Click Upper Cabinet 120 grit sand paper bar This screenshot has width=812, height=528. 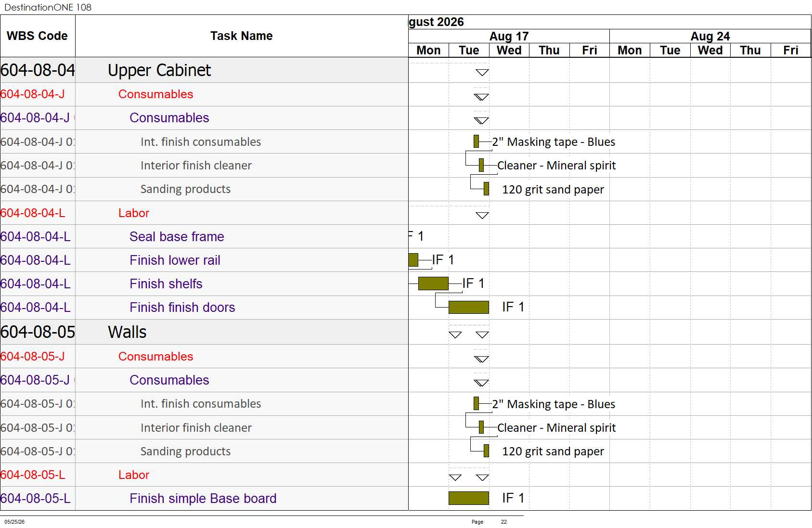coord(486,189)
